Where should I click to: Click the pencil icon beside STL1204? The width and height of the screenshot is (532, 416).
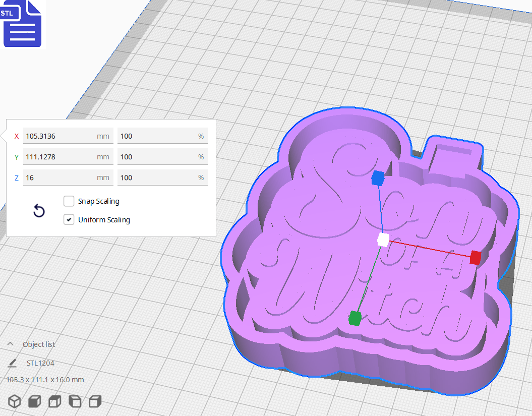click(x=12, y=363)
